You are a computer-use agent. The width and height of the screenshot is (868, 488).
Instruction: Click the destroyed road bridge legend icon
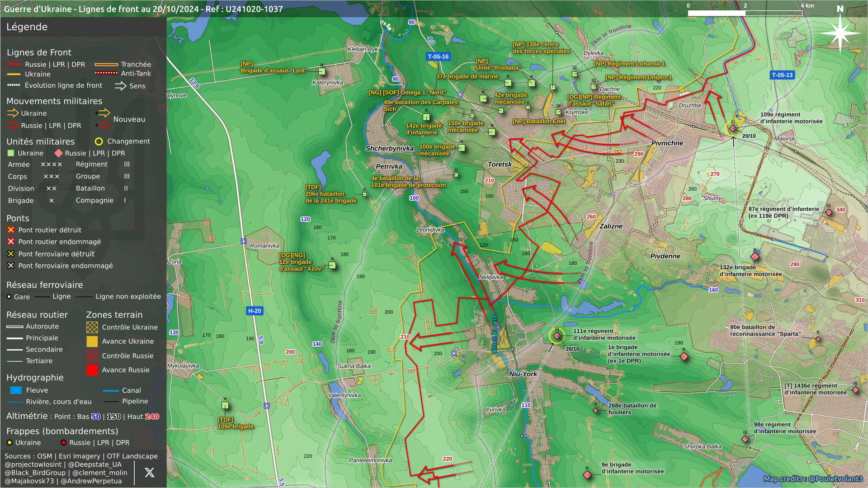(x=11, y=230)
